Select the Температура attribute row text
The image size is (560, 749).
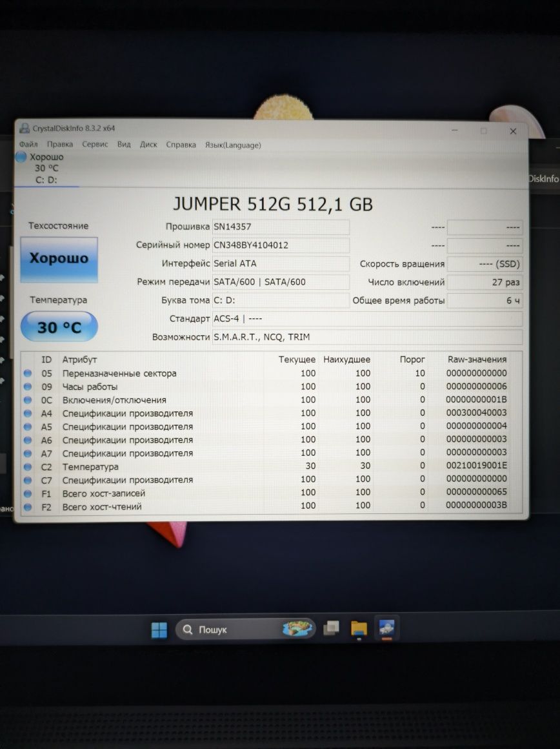point(90,467)
